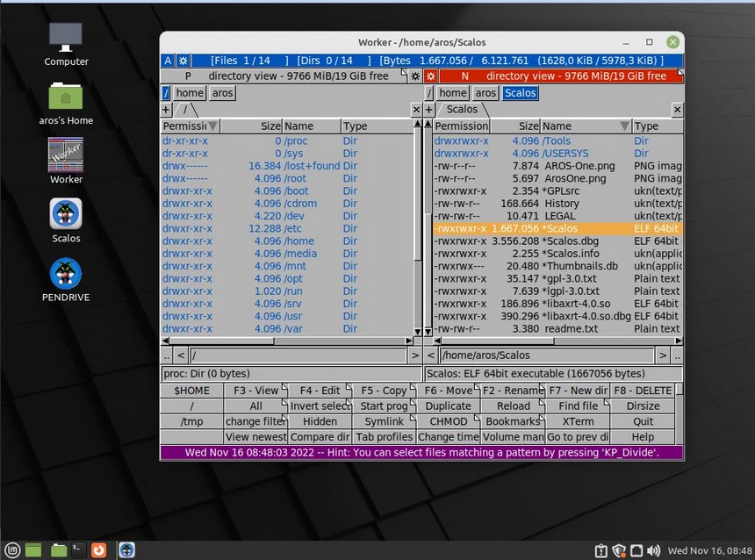Viewport: 755px width, 560px height.
Task: Click Name column sort arrow in right panel
Action: pos(624,126)
